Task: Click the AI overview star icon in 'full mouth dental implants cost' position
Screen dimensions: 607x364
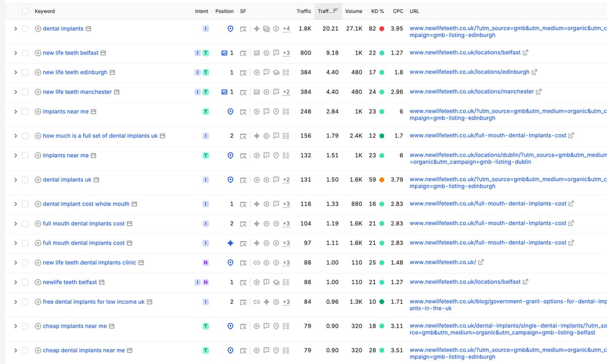Action: [x=230, y=243]
